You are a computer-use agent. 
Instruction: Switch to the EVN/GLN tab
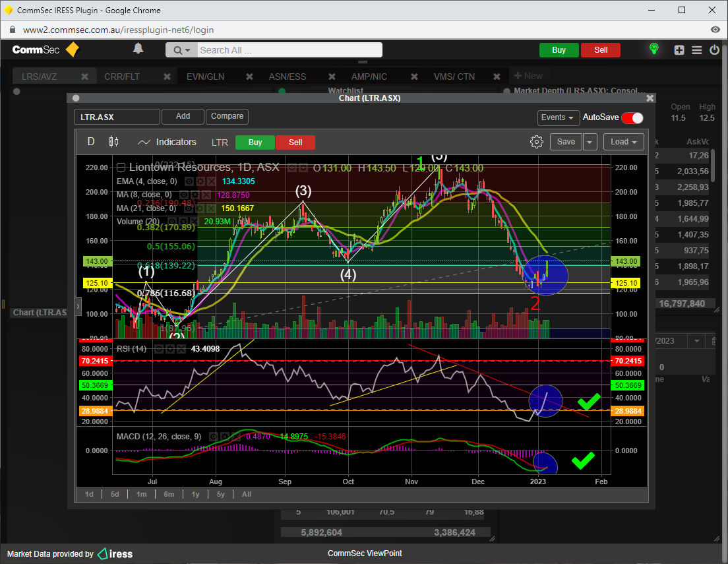(205, 77)
